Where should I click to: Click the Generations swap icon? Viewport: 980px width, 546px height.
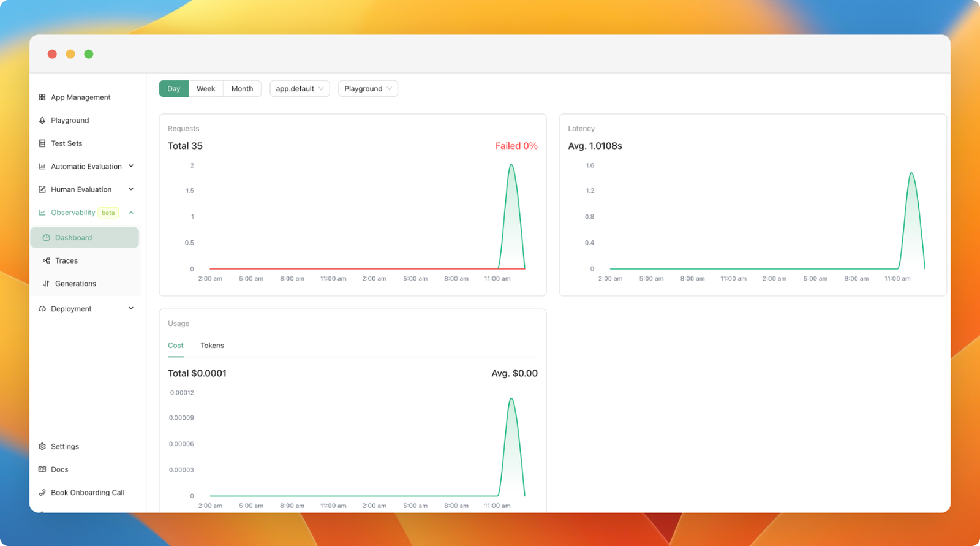coord(47,284)
